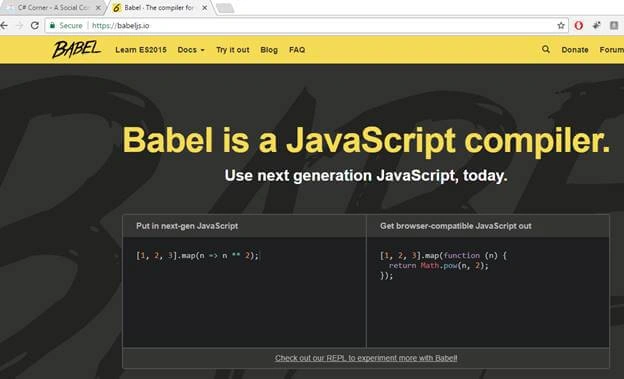Close the Babel tab
Screen dimensions: 624x379
click(205, 8)
